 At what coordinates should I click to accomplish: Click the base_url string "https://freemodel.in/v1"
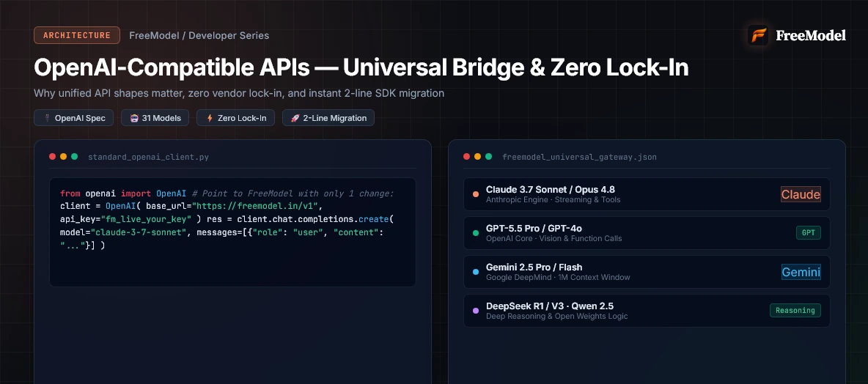point(254,207)
